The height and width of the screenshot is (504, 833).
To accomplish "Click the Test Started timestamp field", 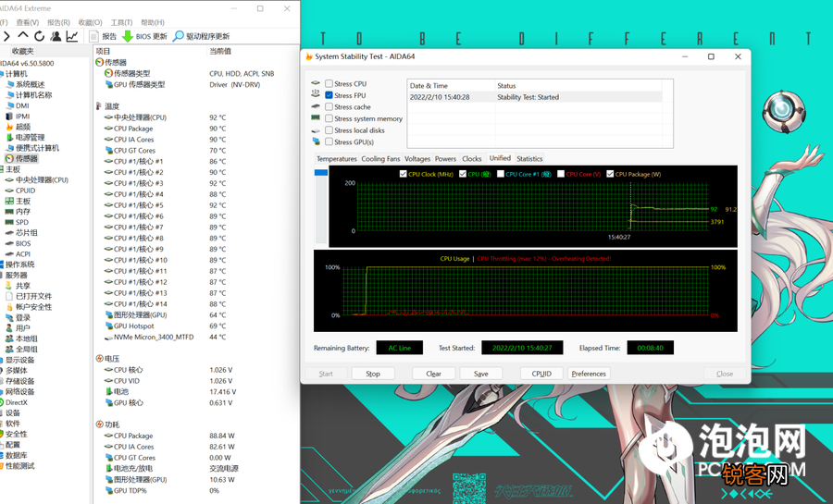I will point(522,348).
